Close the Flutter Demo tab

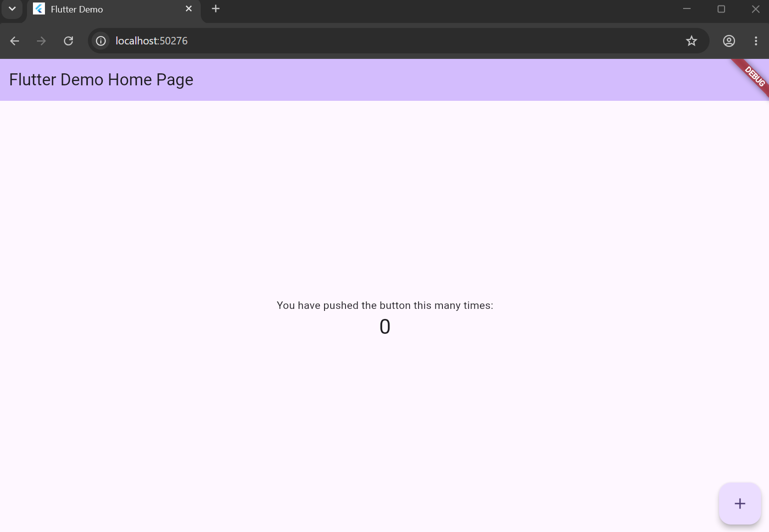189,8
